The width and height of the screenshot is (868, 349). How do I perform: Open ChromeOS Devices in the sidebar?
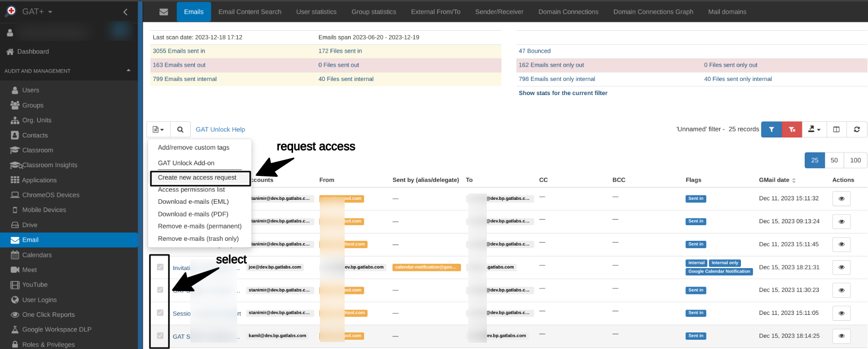click(x=51, y=195)
